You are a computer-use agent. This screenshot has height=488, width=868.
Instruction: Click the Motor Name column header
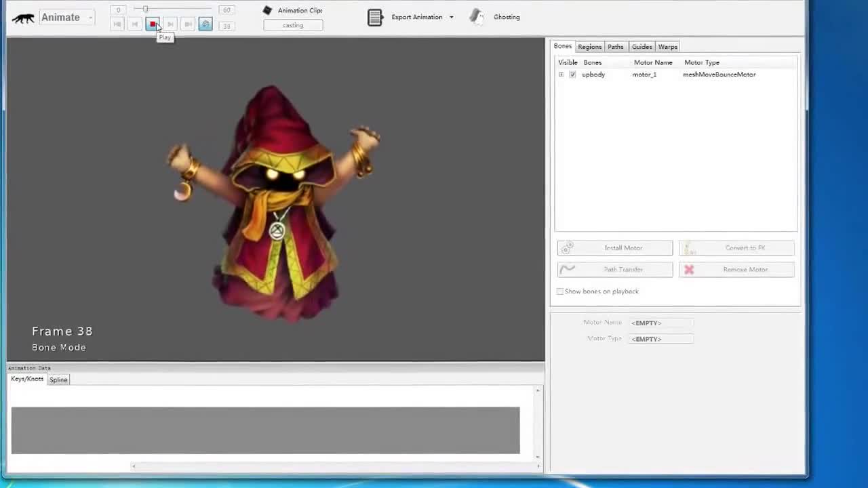click(653, 62)
